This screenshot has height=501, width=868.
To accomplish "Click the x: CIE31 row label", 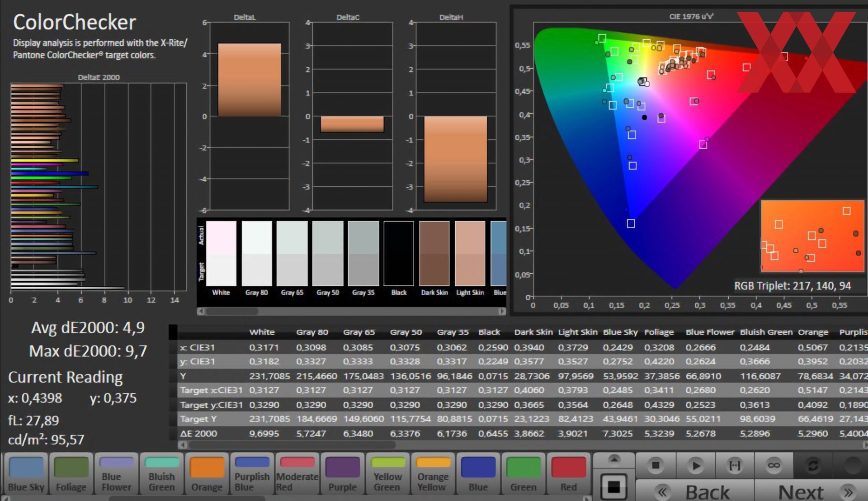I will (198, 348).
